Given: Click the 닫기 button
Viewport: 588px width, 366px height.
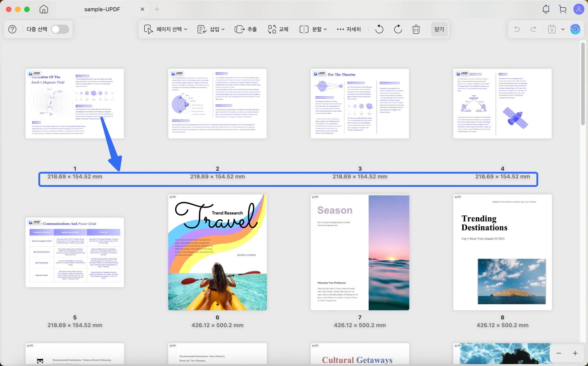Looking at the screenshot, I should point(439,29).
